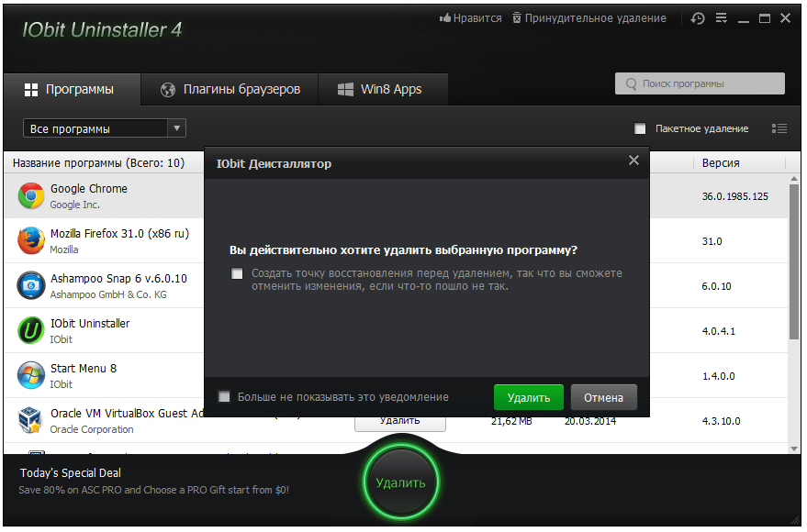Click the 21,62 MB size value
The width and height of the screenshot is (807, 532).
point(511,423)
